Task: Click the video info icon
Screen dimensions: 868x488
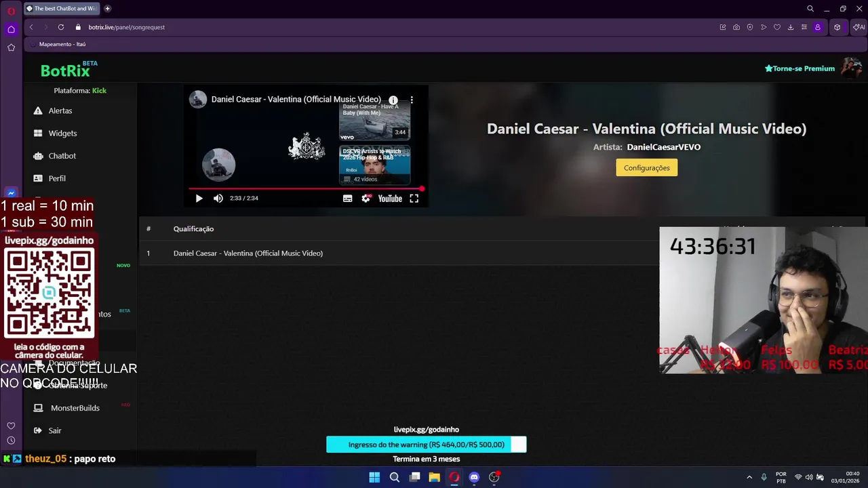Action: (393, 100)
